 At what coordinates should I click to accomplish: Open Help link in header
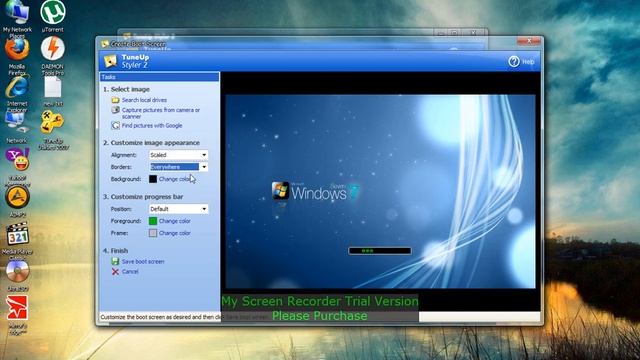click(x=528, y=62)
